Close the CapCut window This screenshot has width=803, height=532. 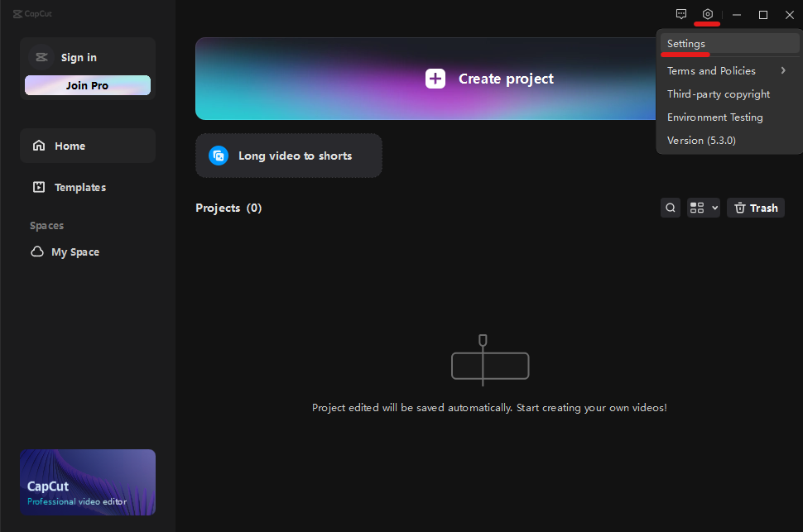(x=789, y=15)
